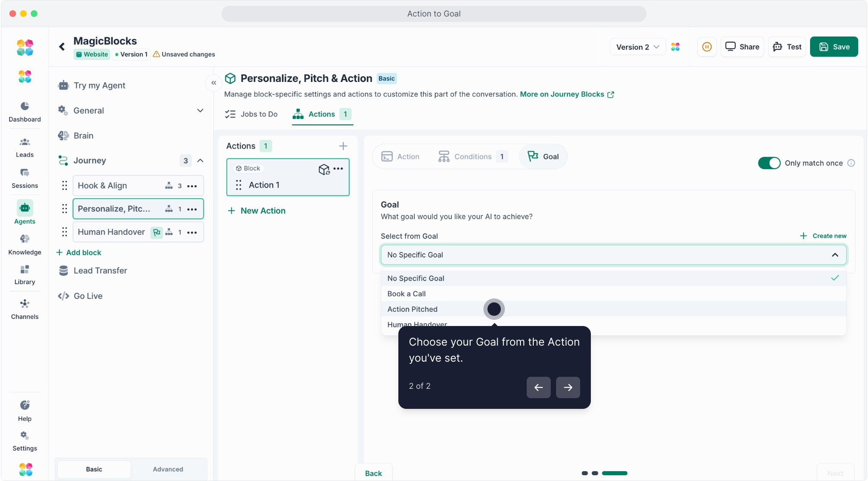The image size is (868, 481).
Task: Toggle Only match once switch
Action: [x=769, y=163]
